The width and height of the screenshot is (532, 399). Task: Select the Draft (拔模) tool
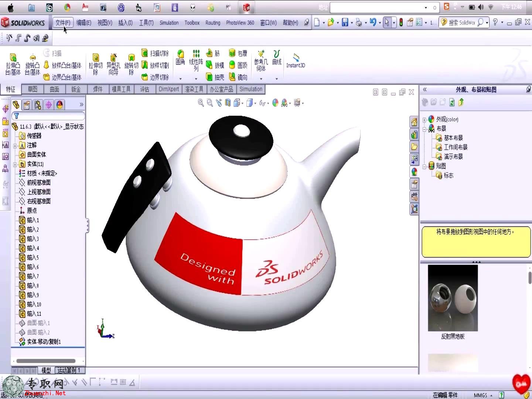[x=215, y=65]
